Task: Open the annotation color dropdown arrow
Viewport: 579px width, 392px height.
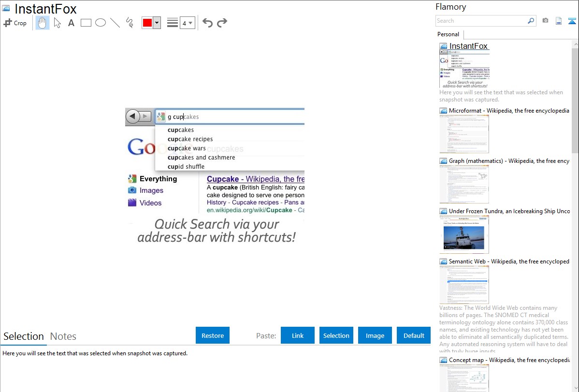Action: (x=157, y=23)
